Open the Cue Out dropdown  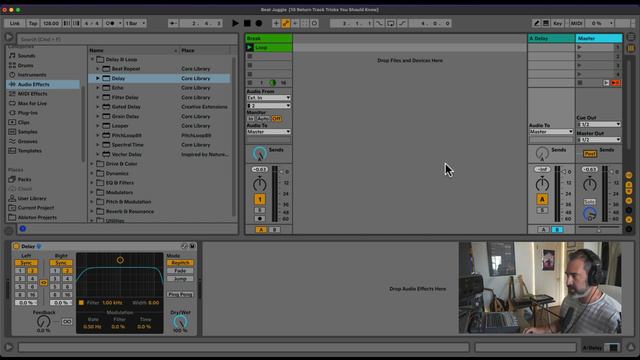tap(599, 124)
